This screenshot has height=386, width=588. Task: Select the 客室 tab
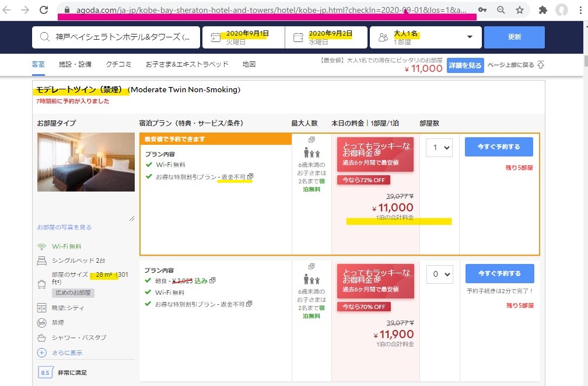coord(38,64)
